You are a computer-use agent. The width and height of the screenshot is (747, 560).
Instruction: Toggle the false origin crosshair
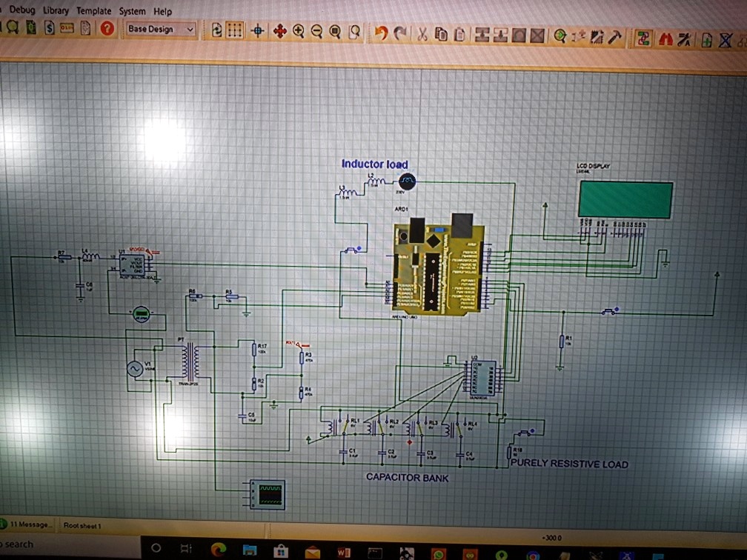(x=258, y=31)
